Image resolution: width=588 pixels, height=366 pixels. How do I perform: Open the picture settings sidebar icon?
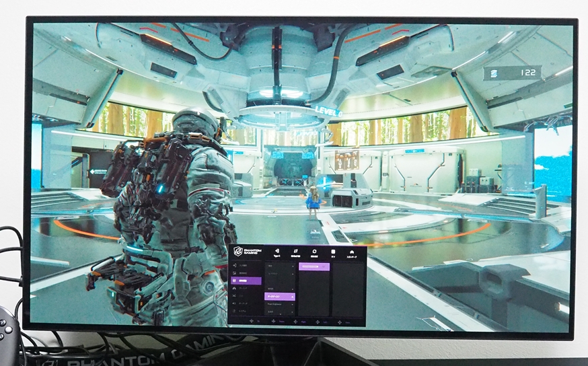click(235, 273)
